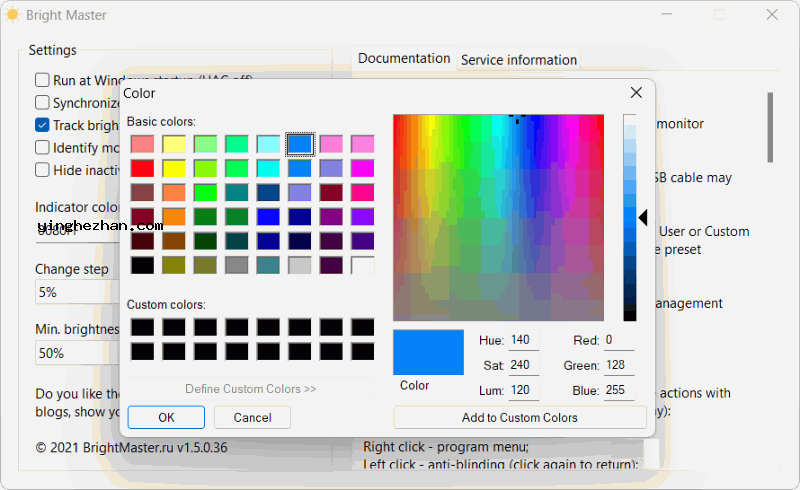Select pure green basic color swatch

click(206, 193)
